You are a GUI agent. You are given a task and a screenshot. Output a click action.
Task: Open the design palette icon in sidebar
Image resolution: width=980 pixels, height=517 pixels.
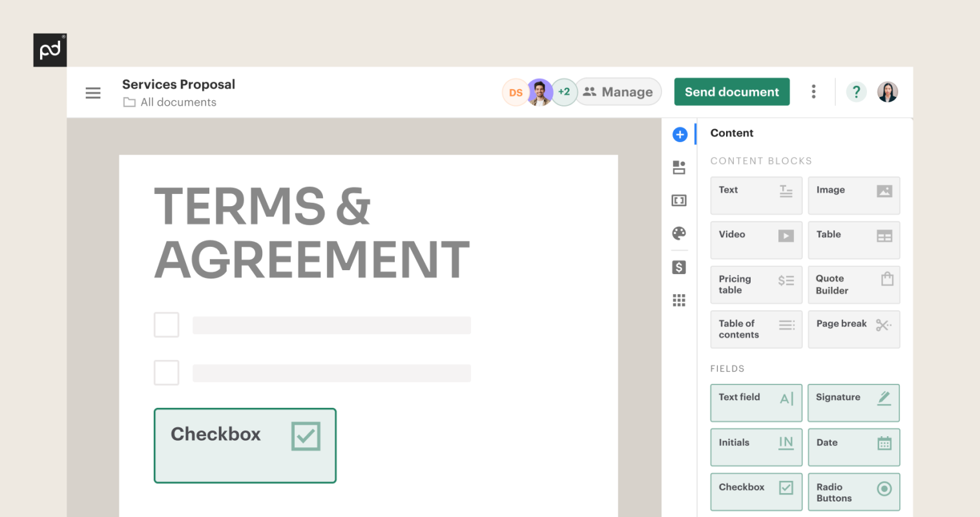coord(679,233)
